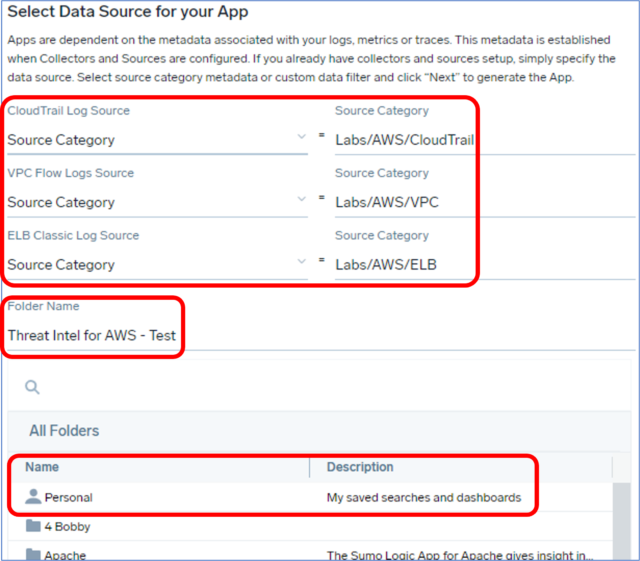Click the Apache folder icon
This screenshot has width=640, height=561.
pos(33,554)
